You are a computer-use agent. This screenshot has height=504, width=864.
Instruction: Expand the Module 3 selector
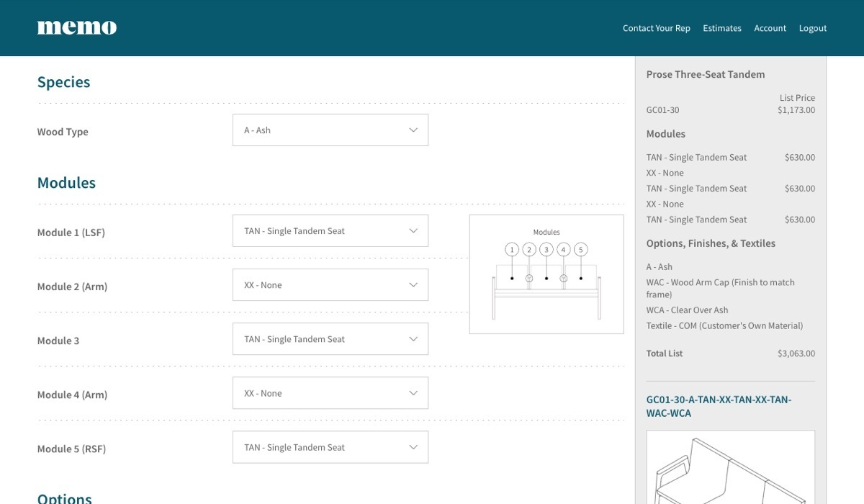point(330,339)
